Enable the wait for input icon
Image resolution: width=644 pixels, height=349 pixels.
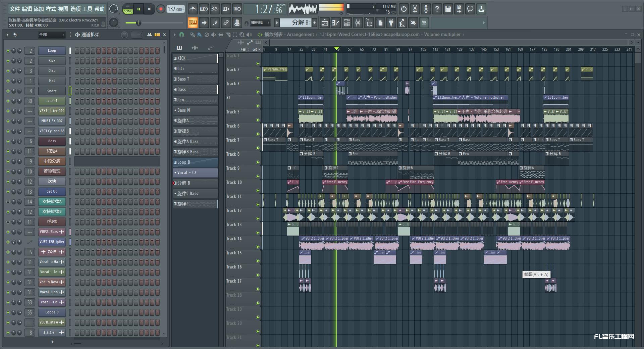click(x=204, y=9)
